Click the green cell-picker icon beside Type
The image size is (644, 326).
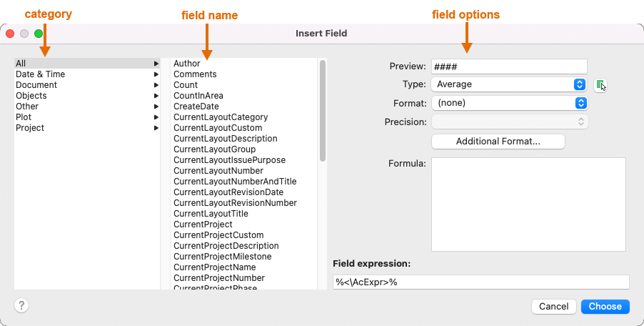click(x=600, y=85)
